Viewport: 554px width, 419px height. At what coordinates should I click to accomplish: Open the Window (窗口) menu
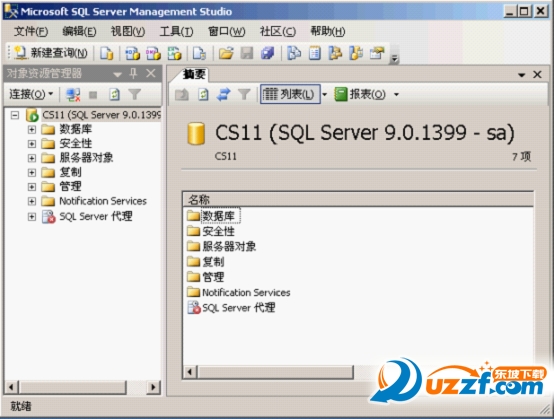226,31
